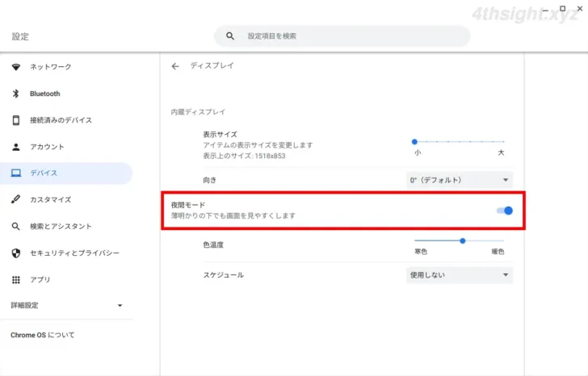Screen dimensions: 588x376
Task: Click the phone icon for 接続済みのデバイス
Action: [x=16, y=120]
